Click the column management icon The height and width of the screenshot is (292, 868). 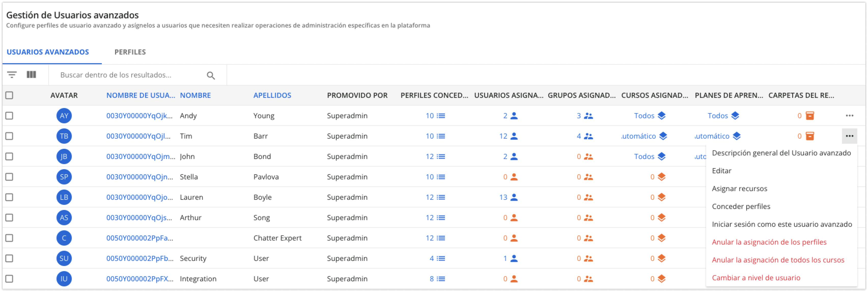[x=32, y=75]
